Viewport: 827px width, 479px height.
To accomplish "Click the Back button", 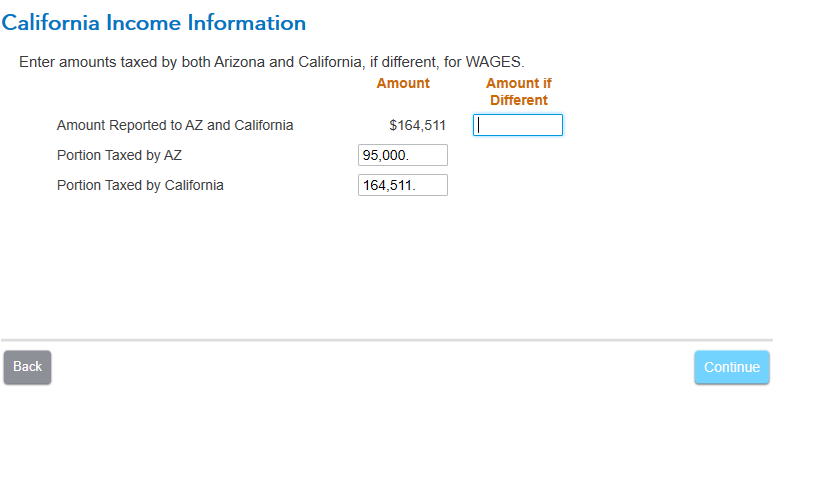I will pos(27,367).
